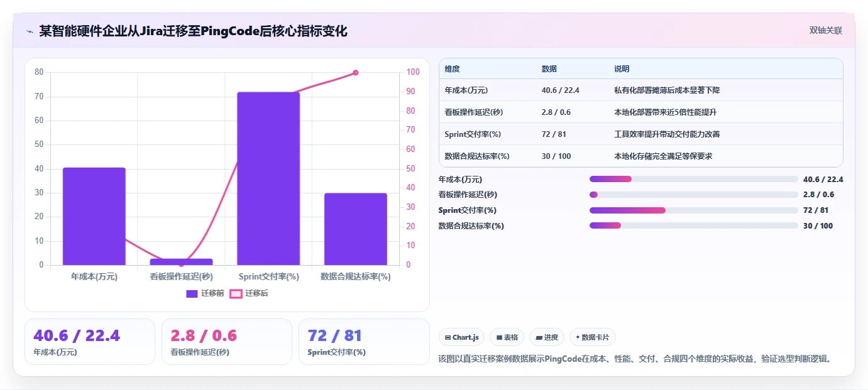Select table cell 72 / 81
This screenshot has height=390, width=868.
coord(552,134)
